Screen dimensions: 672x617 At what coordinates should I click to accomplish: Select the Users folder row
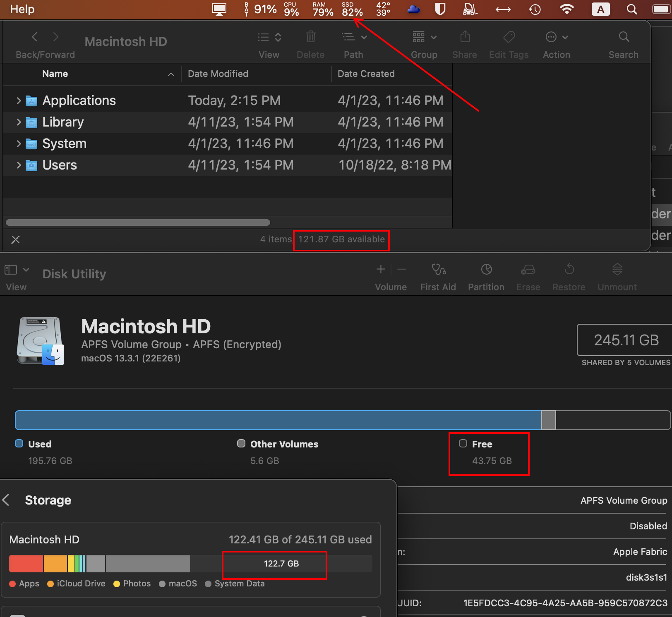click(228, 165)
